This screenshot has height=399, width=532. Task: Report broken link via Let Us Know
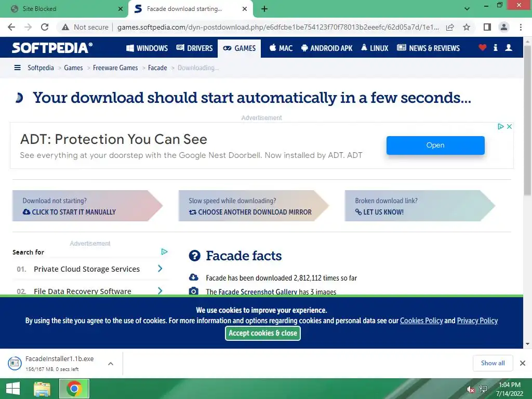point(420,206)
